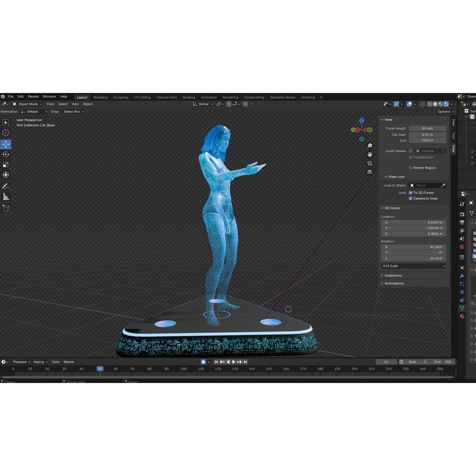Open the Blender logo menu
This screenshot has width=476, height=476.
3,97
